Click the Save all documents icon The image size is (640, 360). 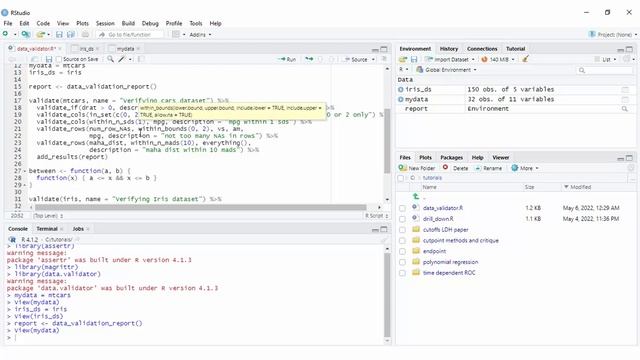71,35
